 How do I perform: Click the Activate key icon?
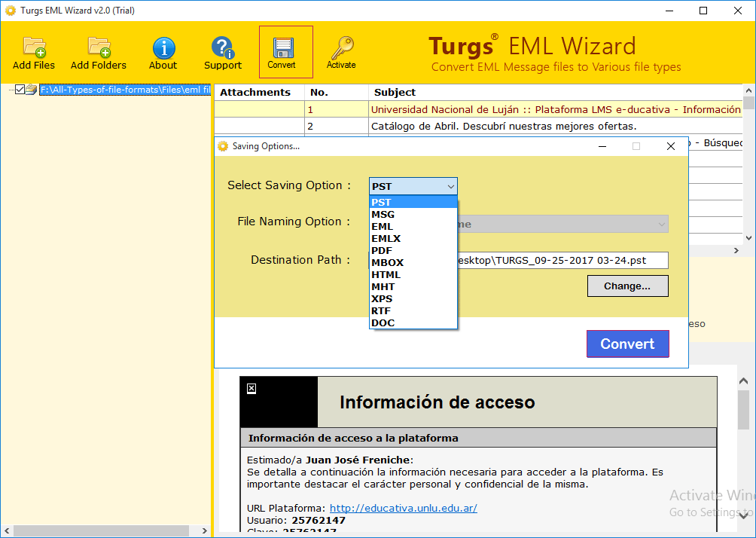pos(343,47)
